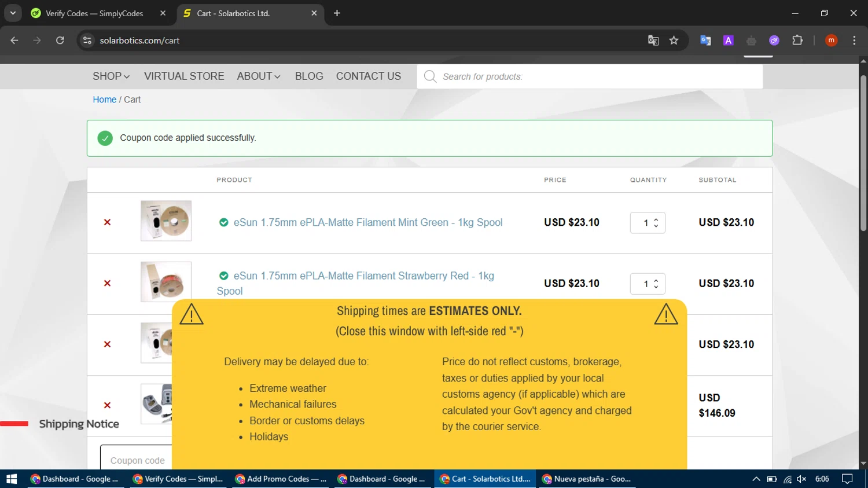Click the Home breadcrumb link
The image size is (868, 488).
[x=105, y=100]
